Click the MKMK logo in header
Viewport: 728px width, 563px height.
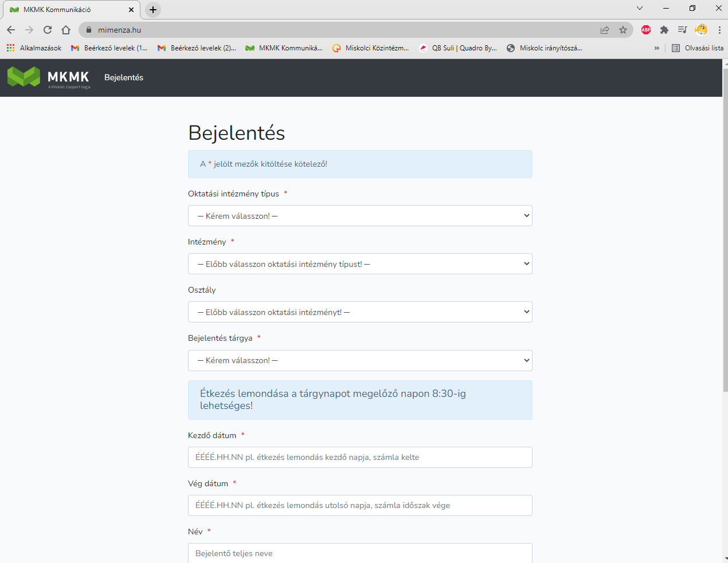coord(49,77)
